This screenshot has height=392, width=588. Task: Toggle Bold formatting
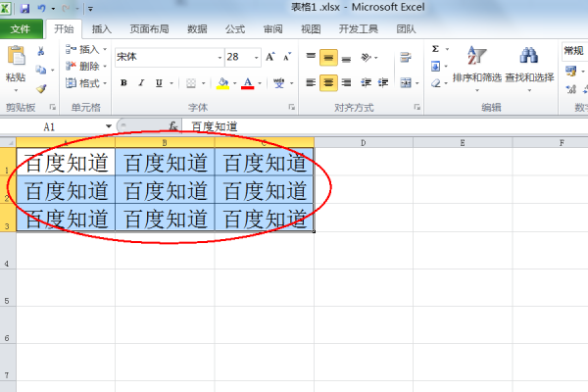(x=123, y=83)
